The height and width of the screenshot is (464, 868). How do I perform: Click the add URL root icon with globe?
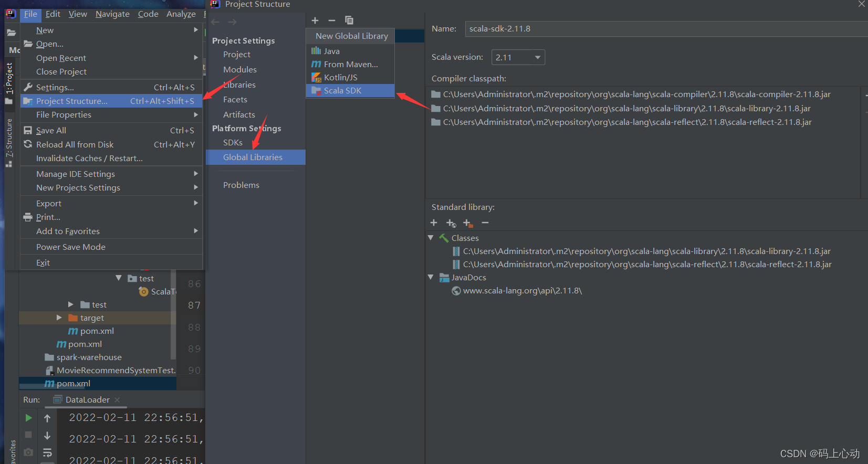click(451, 223)
